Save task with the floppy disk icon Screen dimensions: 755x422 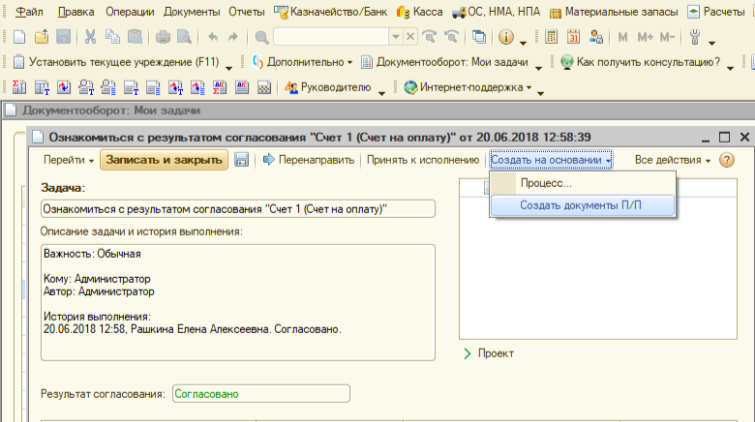241,160
